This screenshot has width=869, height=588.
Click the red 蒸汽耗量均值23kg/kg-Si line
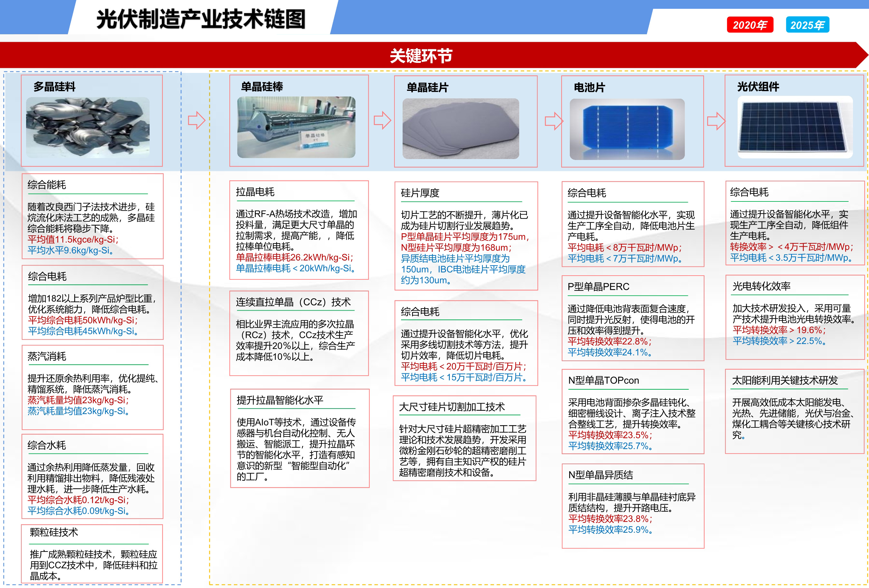(x=78, y=400)
